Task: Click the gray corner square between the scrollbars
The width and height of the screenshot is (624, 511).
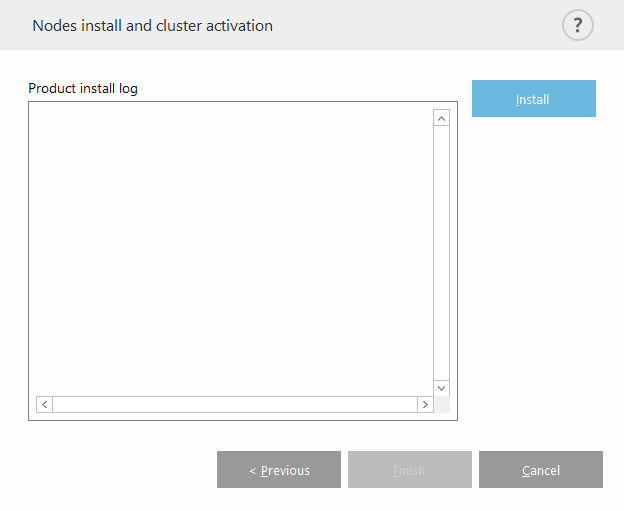Action: coord(441,404)
